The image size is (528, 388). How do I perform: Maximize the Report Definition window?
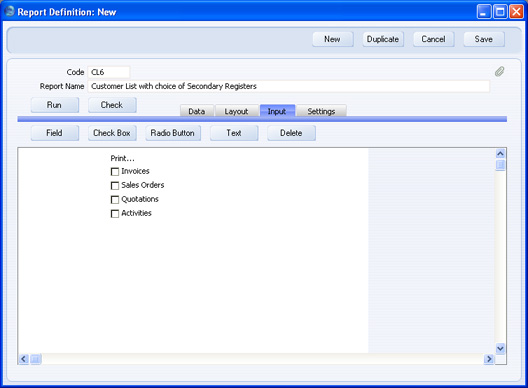[x=500, y=12]
